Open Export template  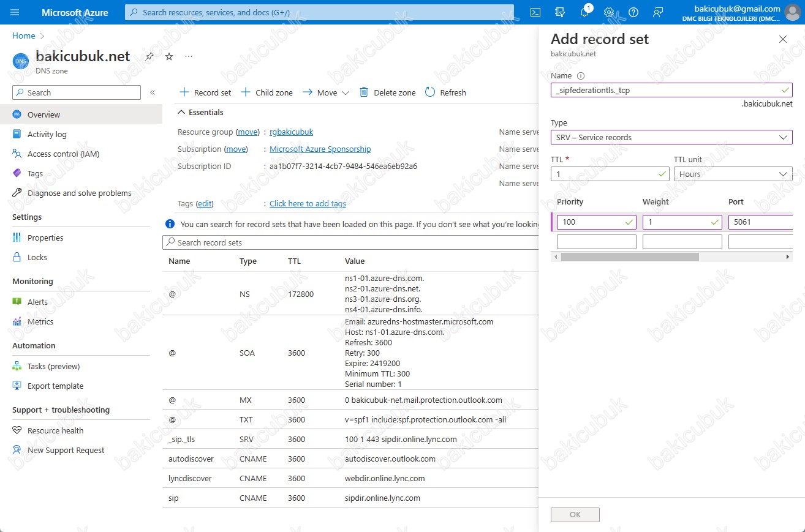(81, 386)
